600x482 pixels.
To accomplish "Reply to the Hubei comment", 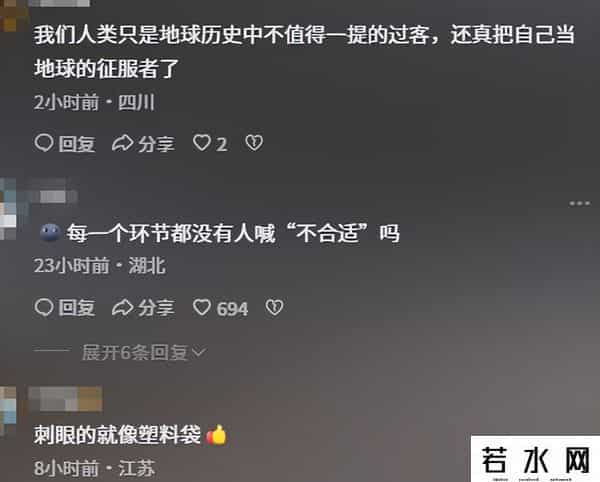I will [65, 308].
